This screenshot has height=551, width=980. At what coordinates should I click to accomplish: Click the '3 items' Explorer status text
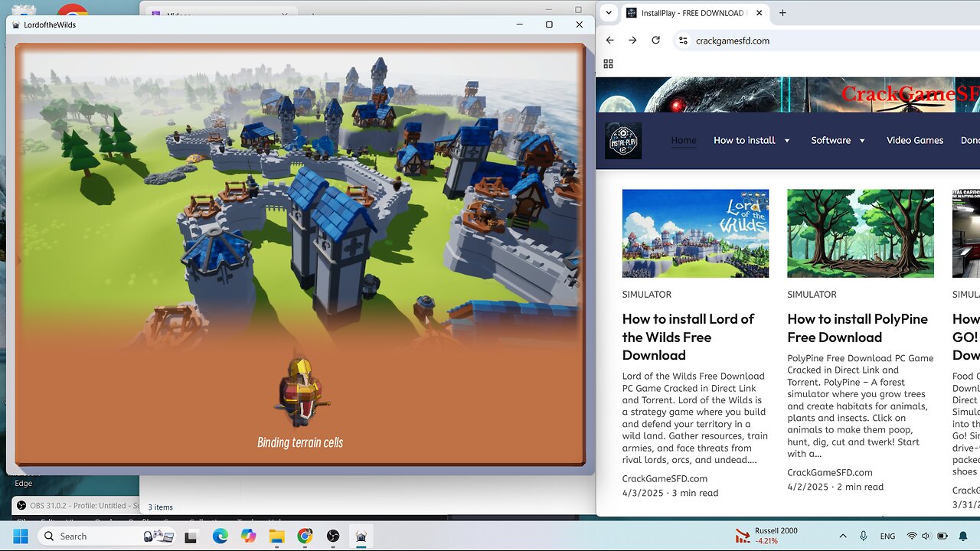pyautogui.click(x=160, y=507)
